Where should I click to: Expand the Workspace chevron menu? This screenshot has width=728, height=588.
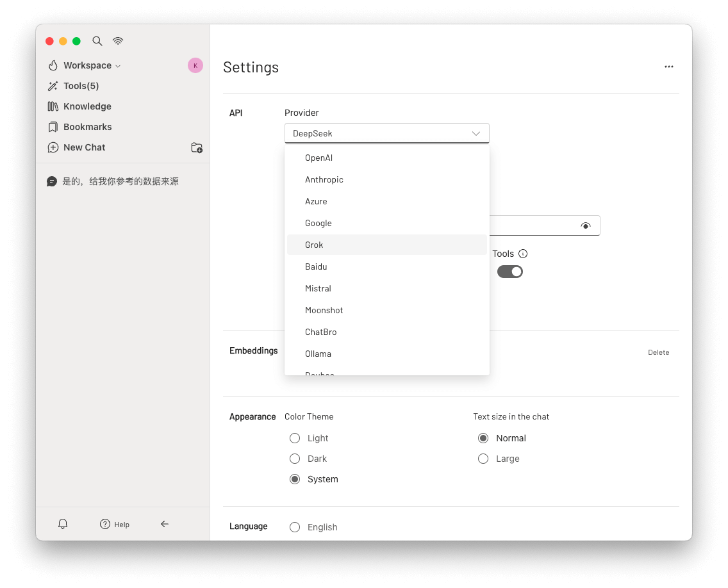(x=118, y=66)
